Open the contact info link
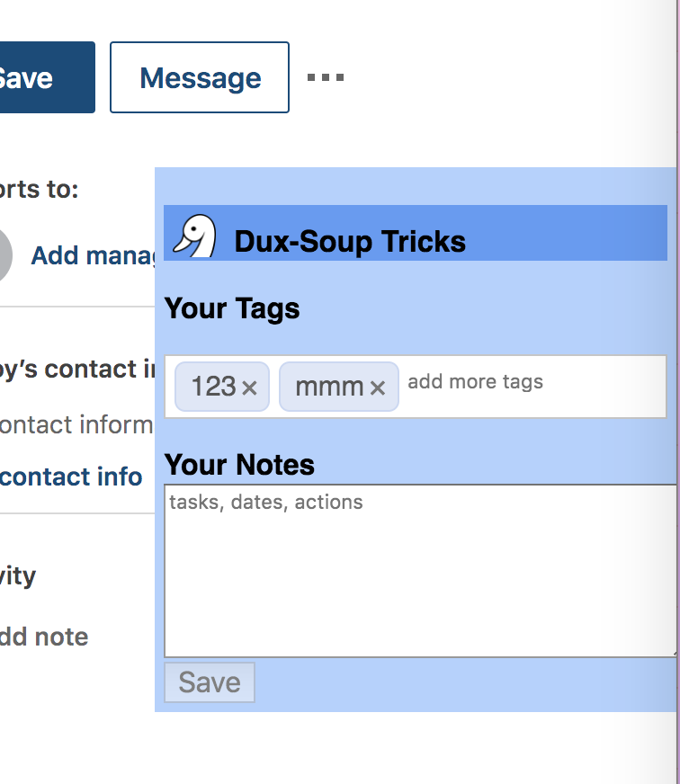The width and height of the screenshot is (680, 784). pos(71,477)
